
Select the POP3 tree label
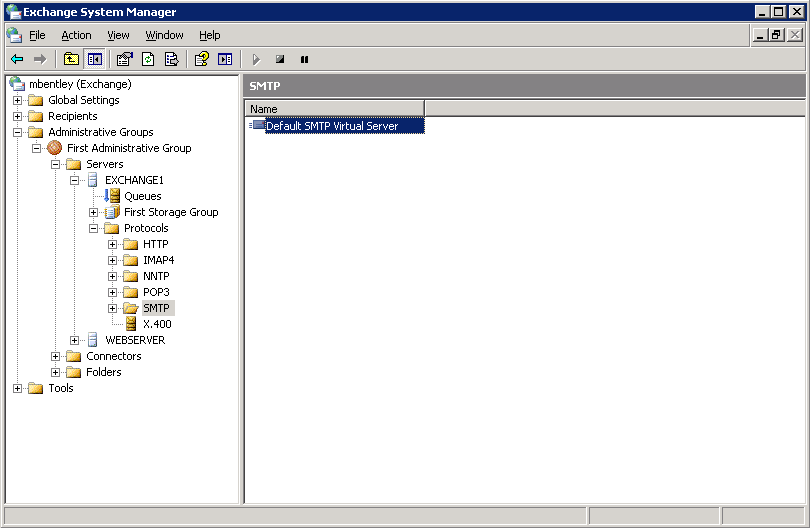156,292
